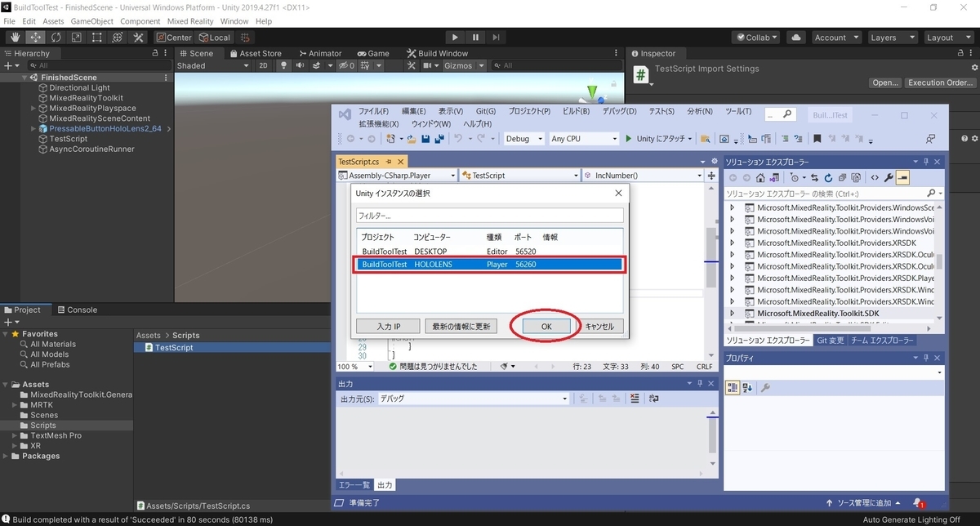Select the Rect tool in Unity toolbar

coord(96,38)
